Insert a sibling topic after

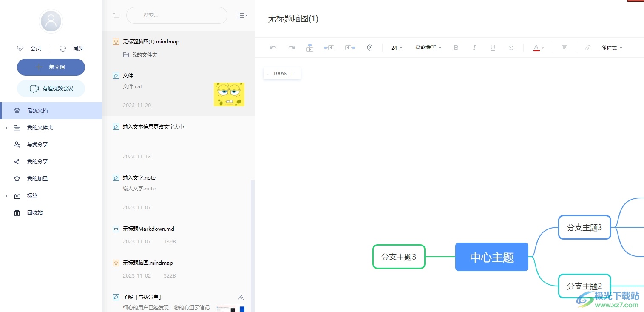(x=329, y=48)
